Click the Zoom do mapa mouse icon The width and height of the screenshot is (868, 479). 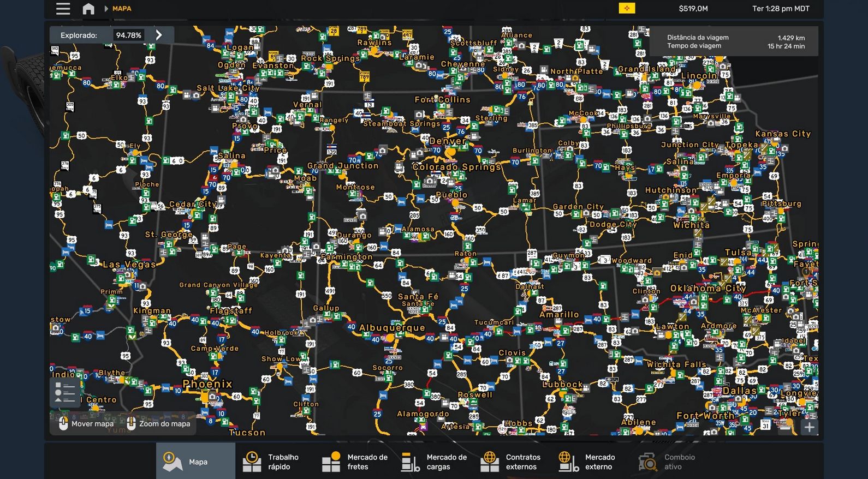pos(131,423)
